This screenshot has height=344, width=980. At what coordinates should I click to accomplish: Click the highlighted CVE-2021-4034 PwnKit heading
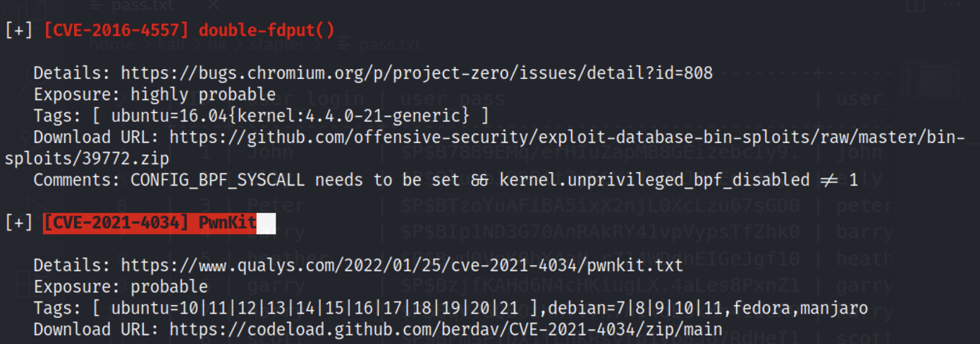(x=149, y=223)
